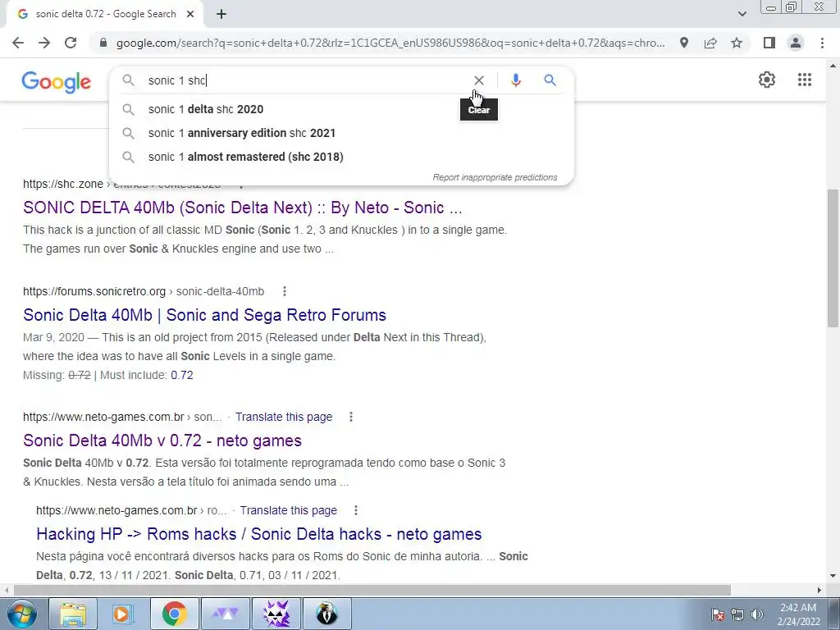The width and height of the screenshot is (840, 630).
Task: Click the location pin icon in address bar
Action: [x=684, y=43]
